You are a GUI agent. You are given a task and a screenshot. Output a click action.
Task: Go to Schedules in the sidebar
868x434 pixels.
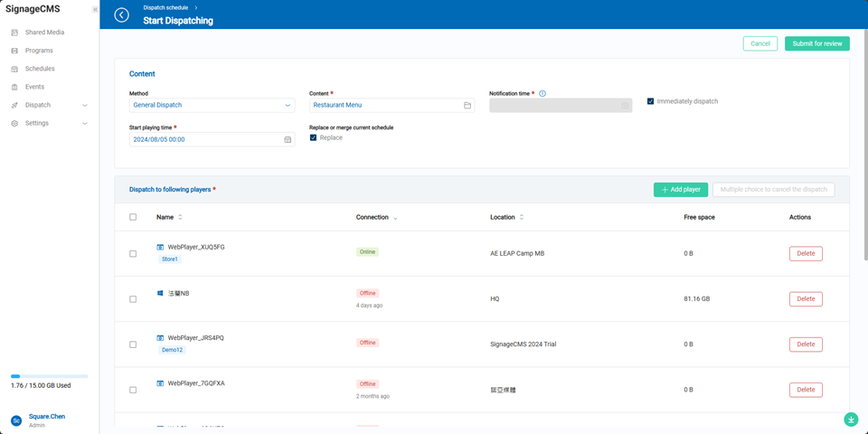click(40, 69)
